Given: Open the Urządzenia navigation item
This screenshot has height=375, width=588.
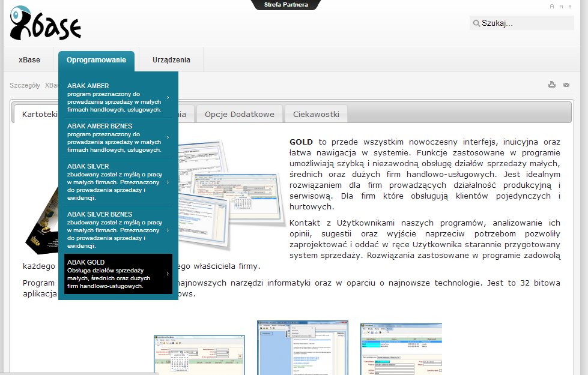Looking at the screenshot, I should pyautogui.click(x=171, y=60).
